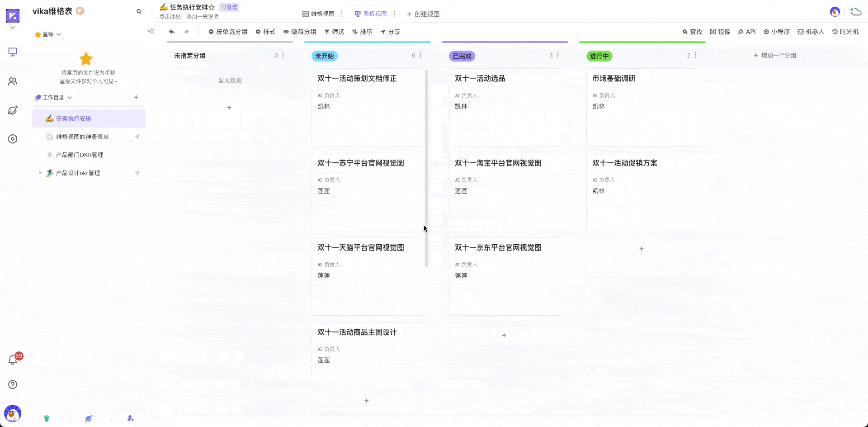This screenshot has width=868, height=427.
Task: Open 隐藏分组 visibility option
Action: [300, 32]
